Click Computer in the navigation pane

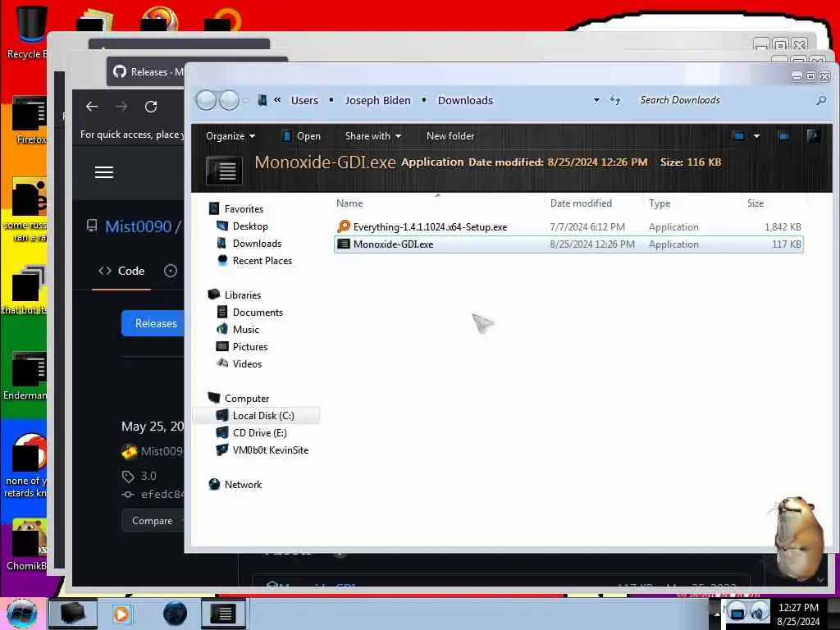point(247,399)
